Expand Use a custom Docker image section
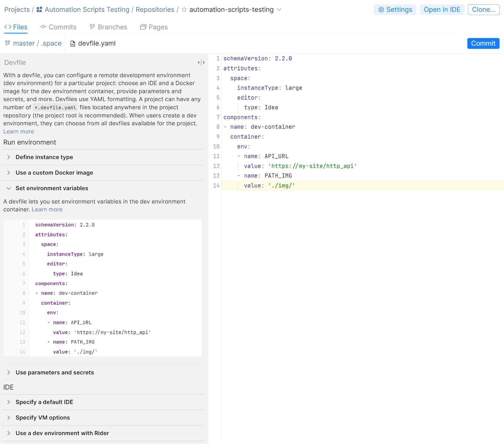Image resolution: width=504 pixels, height=444 pixels. click(103, 172)
